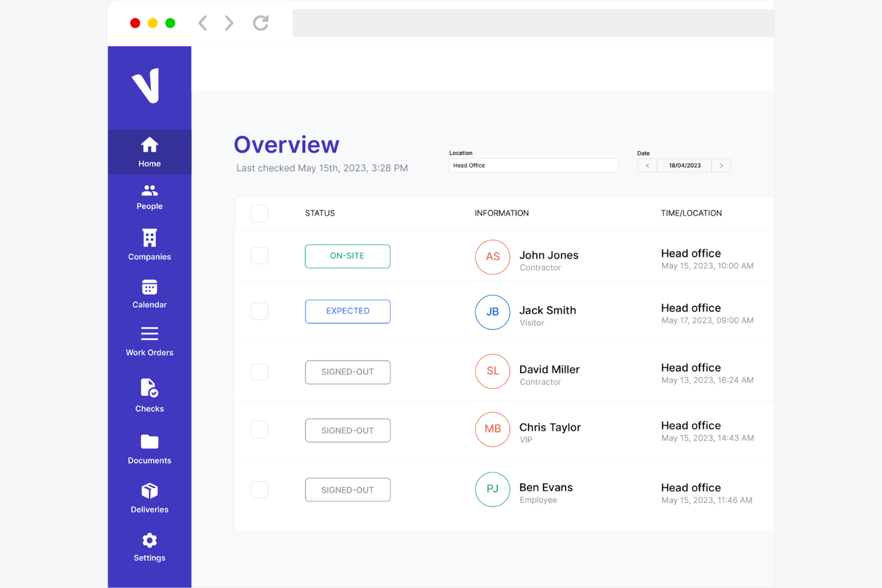Click the V logo at the top
This screenshot has width=882, height=588.
click(x=149, y=85)
